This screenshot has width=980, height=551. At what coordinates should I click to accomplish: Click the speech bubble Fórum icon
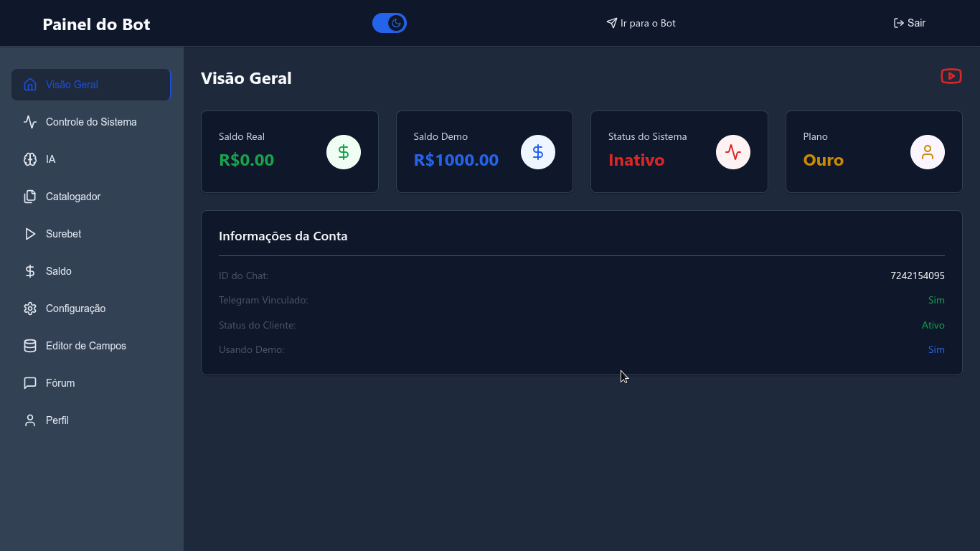tap(30, 383)
